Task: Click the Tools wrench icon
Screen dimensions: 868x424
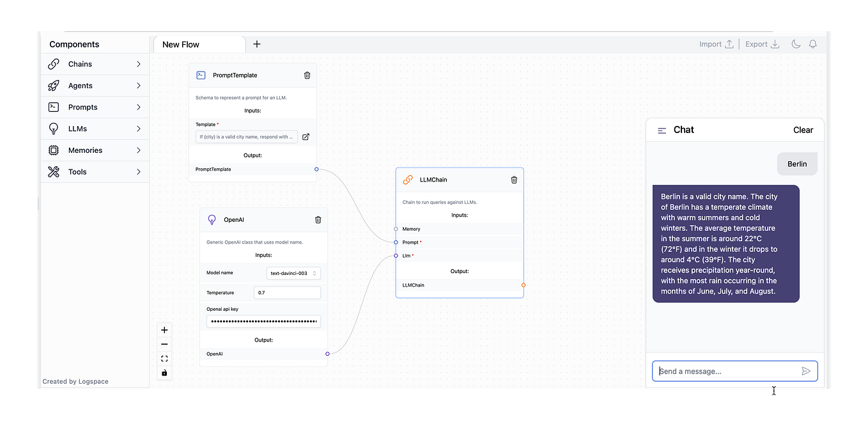Action: 53,171
